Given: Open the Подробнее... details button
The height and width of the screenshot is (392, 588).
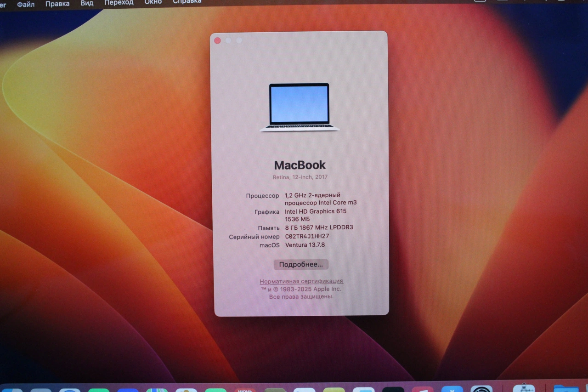Looking at the screenshot, I should pyautogui.click(x=301, y=264).
